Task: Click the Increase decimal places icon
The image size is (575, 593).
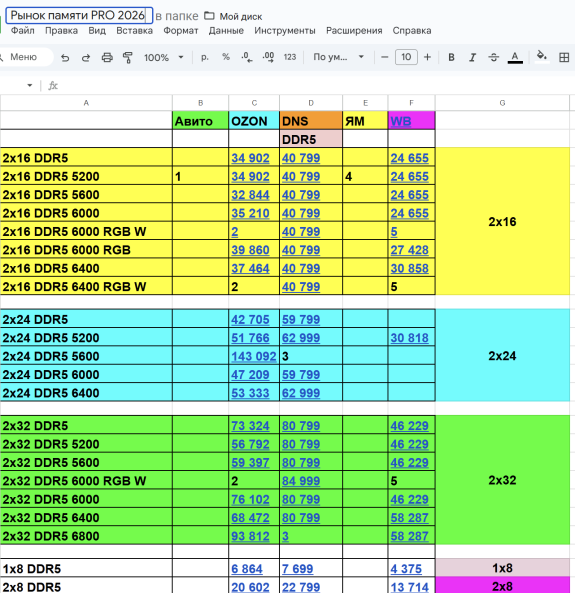Action: [268, 57]
